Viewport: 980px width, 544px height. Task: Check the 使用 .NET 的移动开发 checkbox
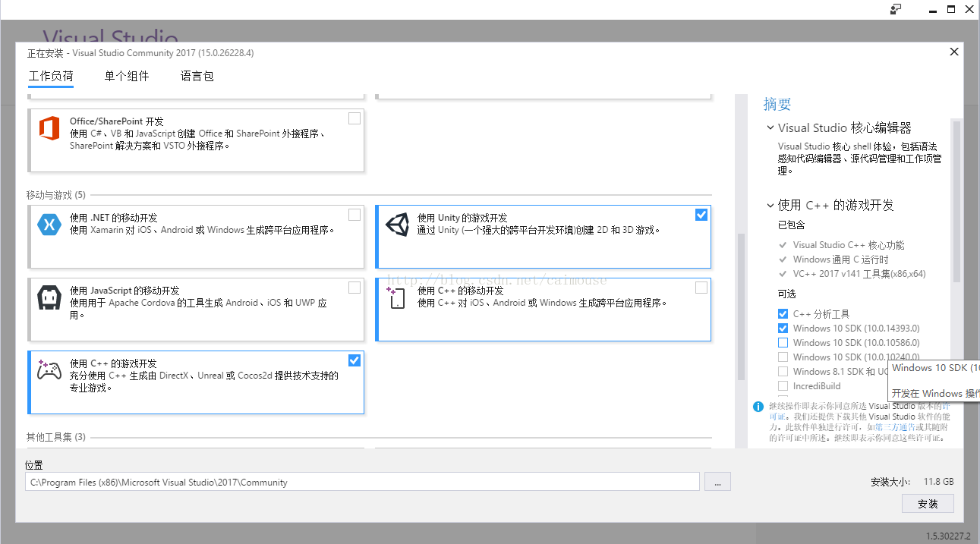tap(355, 215)
